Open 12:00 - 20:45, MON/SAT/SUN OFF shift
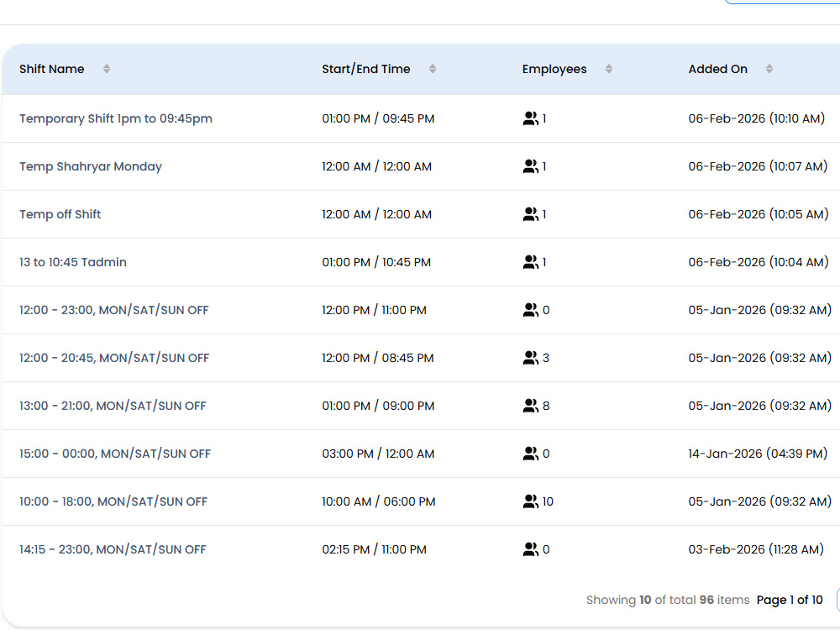 coord(114,358)
